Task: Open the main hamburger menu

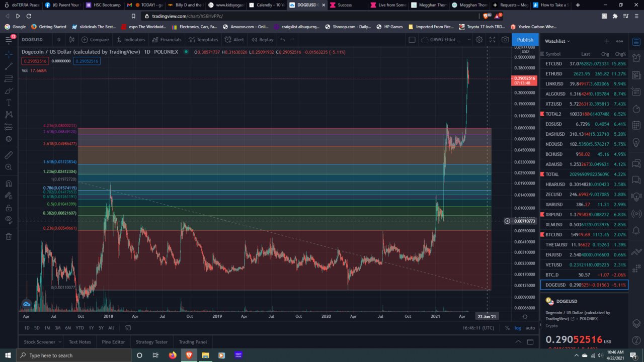Action: [8, 40]
